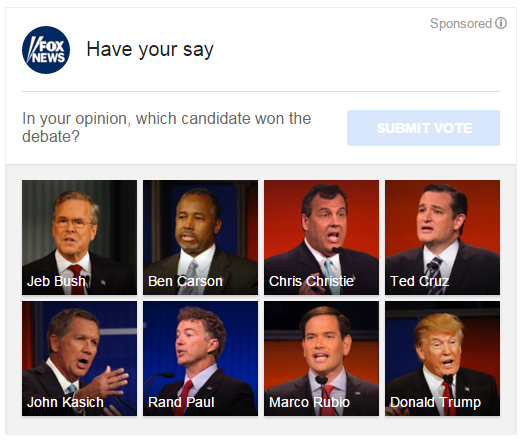524x446 pixels.
Task: Select the debate question text
Action: pyautogui.click(x=166, y=127)
